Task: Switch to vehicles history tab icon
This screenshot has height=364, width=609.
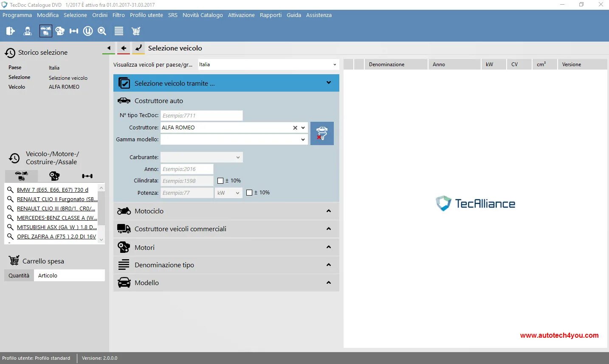Action: click(x=21, y=176)
